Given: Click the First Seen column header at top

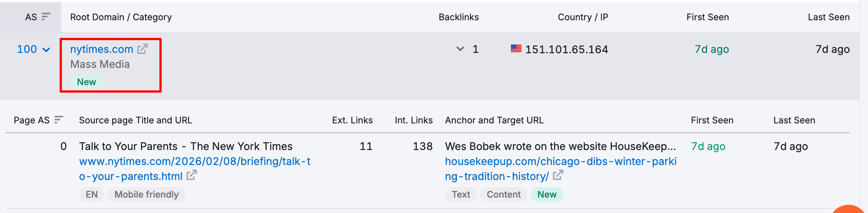Looking at the screenshot, I should click(x=708, y=17).
